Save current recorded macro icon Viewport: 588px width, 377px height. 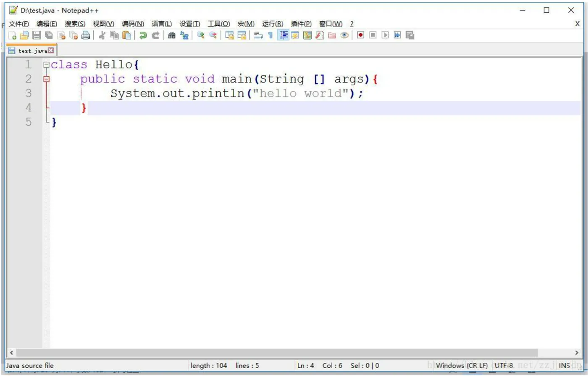point(410,35)
